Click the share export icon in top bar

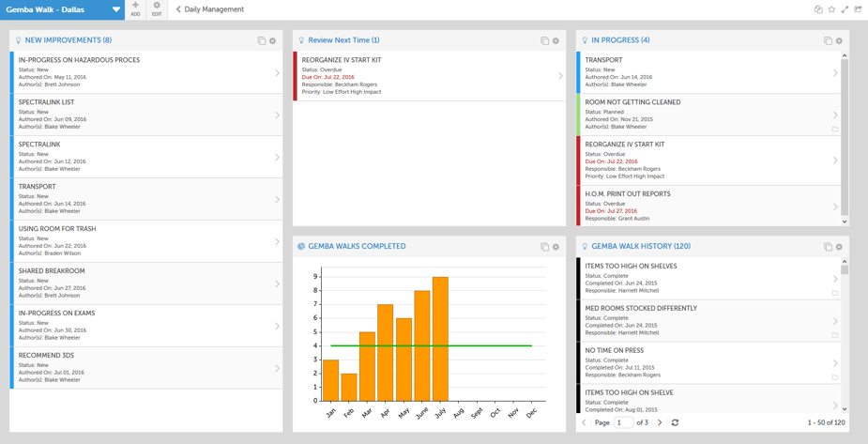pyautogui.click(x=858, y=9)
